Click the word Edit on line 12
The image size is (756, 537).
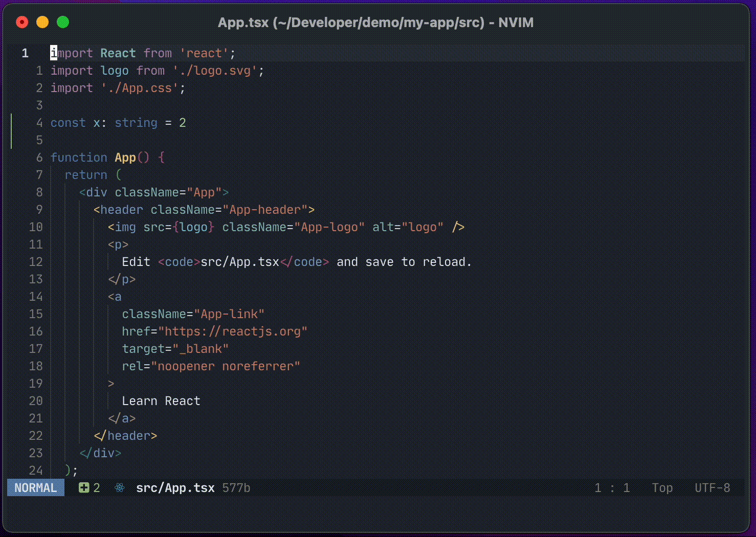[x=136, y=262]
